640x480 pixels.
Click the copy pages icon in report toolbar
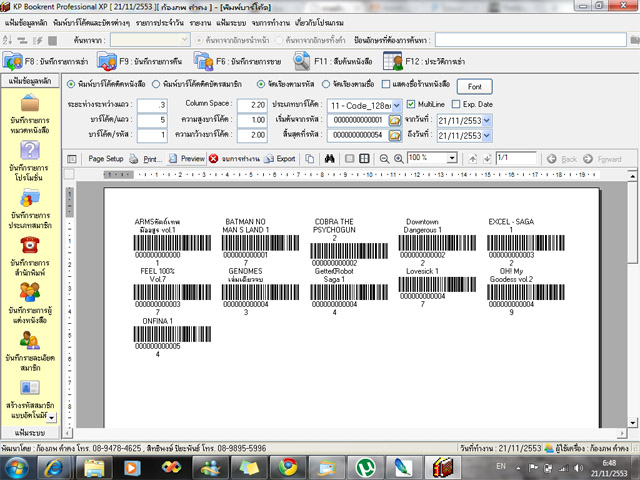[x=310, y=159]
